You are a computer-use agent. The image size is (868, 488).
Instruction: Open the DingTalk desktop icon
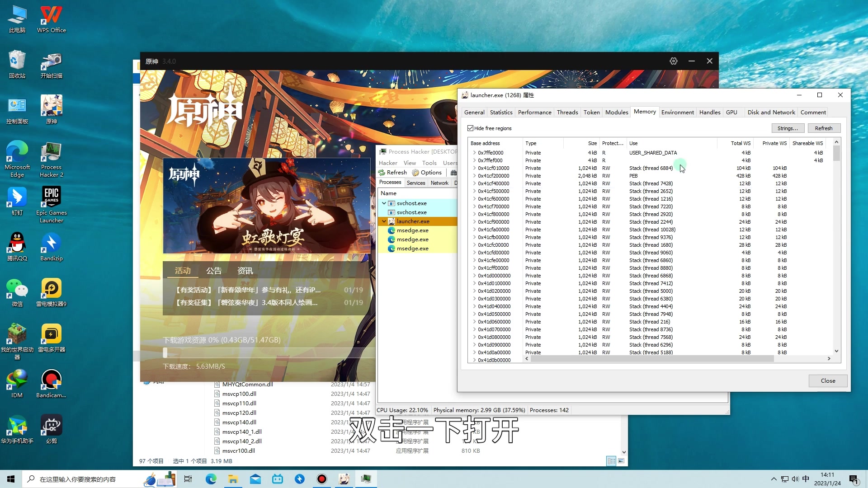(17, 202)
